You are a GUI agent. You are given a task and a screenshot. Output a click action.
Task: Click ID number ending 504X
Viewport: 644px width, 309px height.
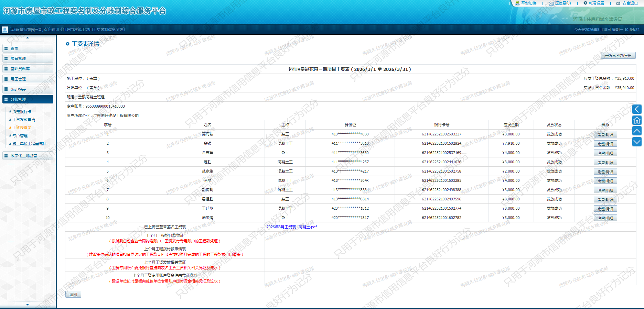[x=350, y=180]
